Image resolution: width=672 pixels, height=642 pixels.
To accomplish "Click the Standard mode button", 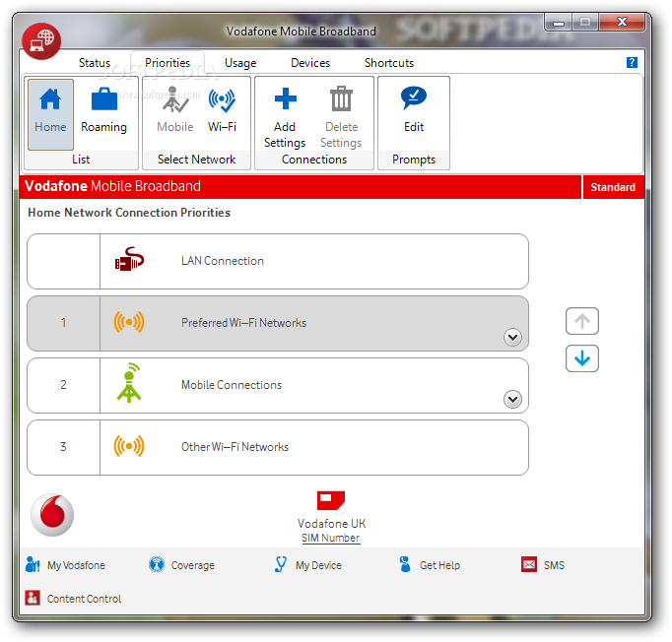I will pos(613,187).
